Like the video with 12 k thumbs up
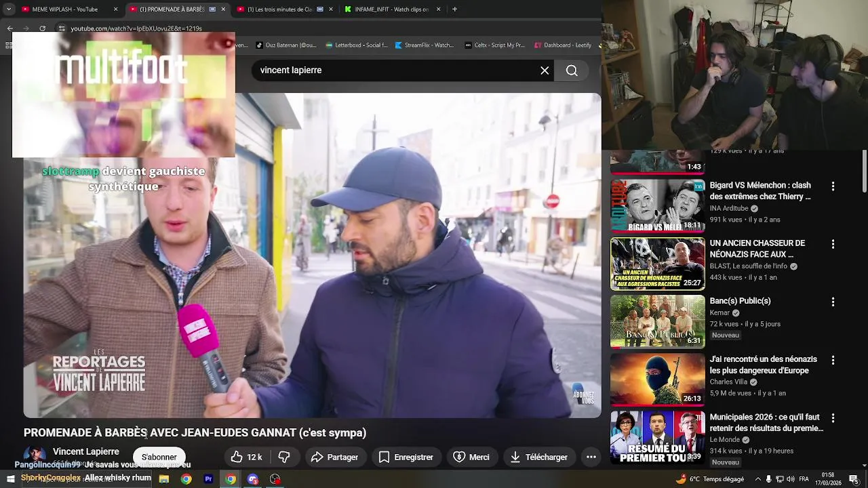Viewport: 868px width, 488px height. click(246, 457)
